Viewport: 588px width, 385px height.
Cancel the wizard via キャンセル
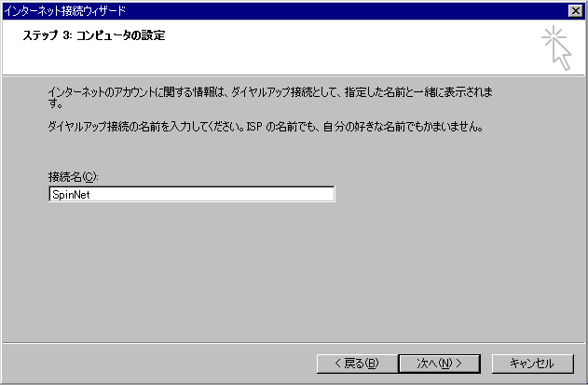(532, 364)
